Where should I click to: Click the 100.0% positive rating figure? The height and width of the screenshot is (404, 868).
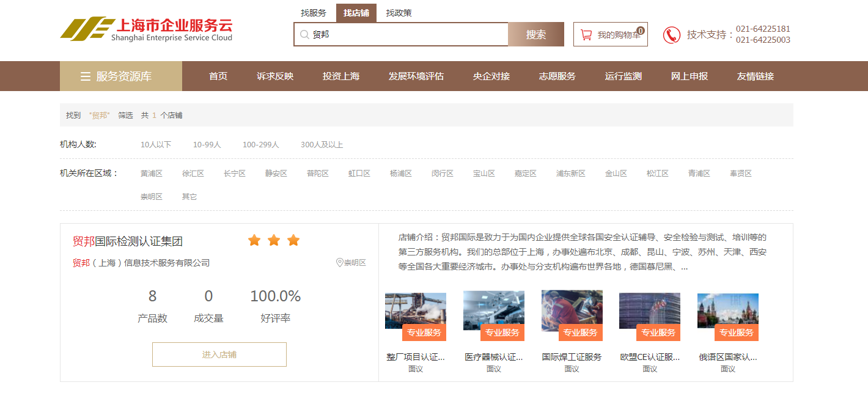[275, 296]
